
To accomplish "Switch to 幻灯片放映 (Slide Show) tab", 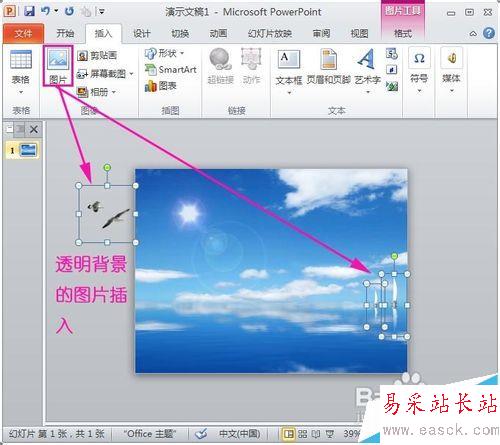I will [x=270, y=33].
